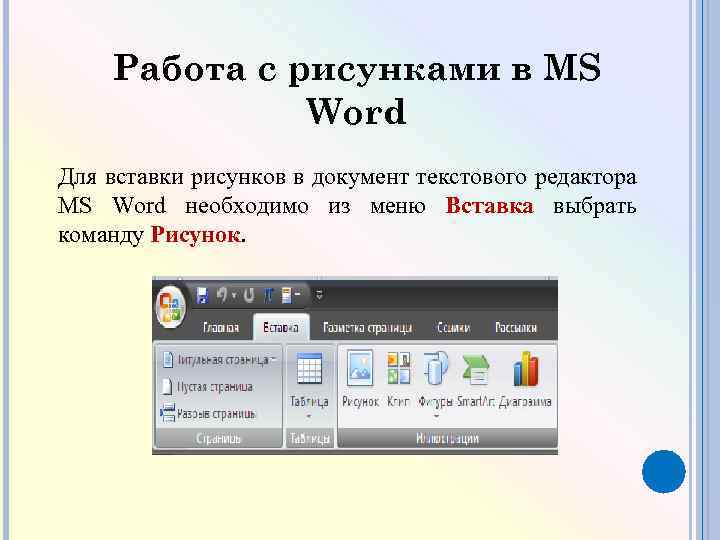Click the red word Рисунок in paragraph
This screenshot has width=720, height=540.
point(195,235)
